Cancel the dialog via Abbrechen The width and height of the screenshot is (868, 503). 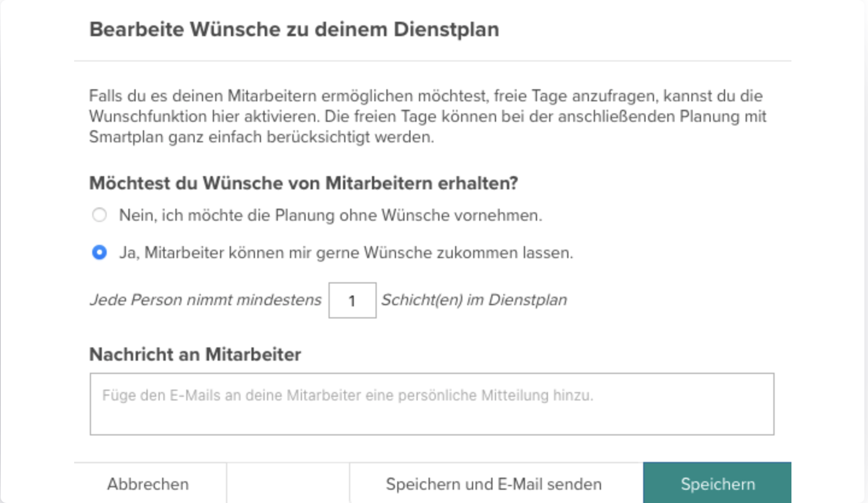[148, 483]
